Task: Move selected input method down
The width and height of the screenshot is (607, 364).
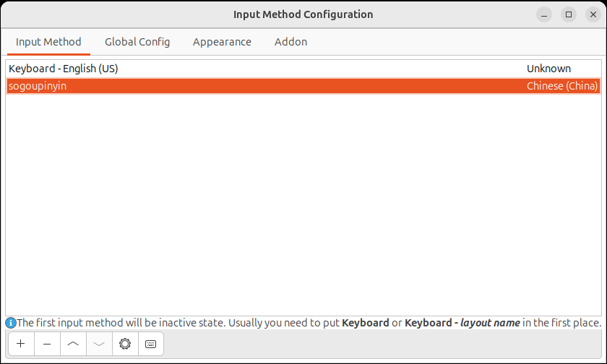Action: point(99,344)
